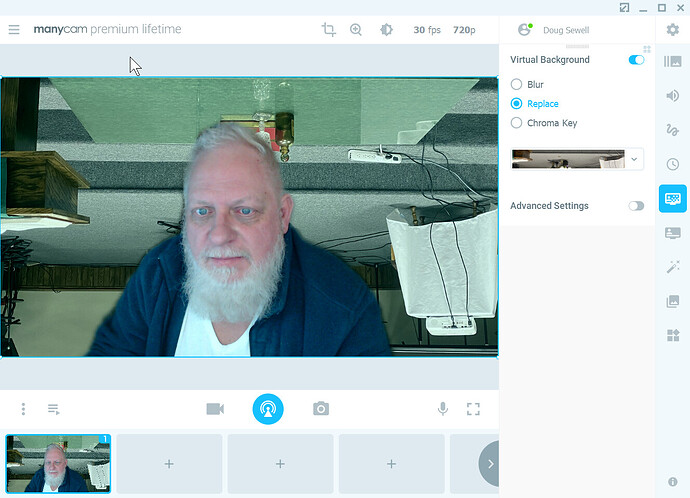This screenshot has width=690, height=498.
Task: Click the 720p resolution setting
Action: click(x=464, y=30)
